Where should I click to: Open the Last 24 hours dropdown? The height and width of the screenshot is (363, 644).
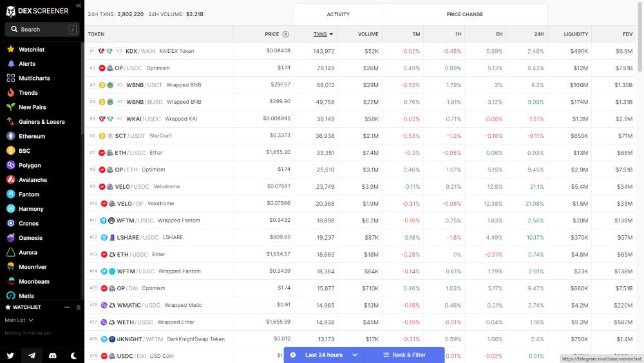click(x=324, y=355)
